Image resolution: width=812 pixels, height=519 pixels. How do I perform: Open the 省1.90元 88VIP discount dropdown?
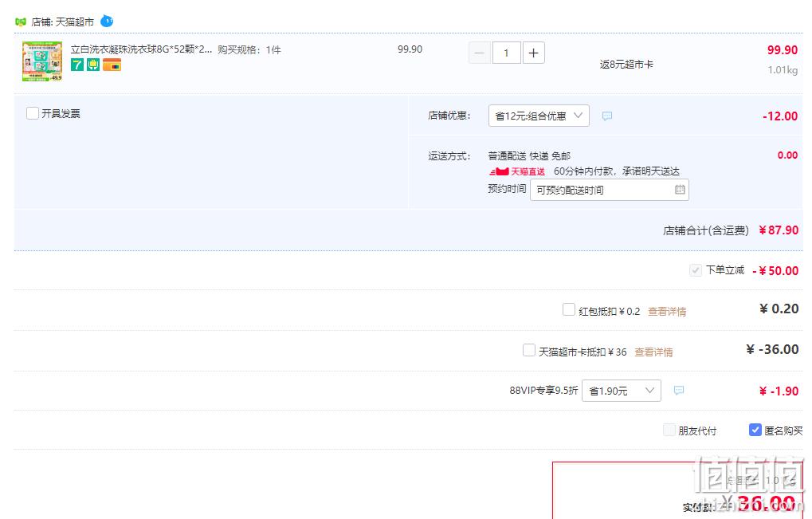pos(622,391)
